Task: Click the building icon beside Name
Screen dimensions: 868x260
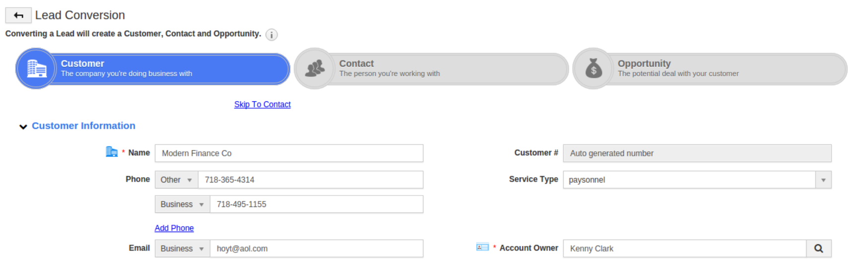Action: click(112, 152)
